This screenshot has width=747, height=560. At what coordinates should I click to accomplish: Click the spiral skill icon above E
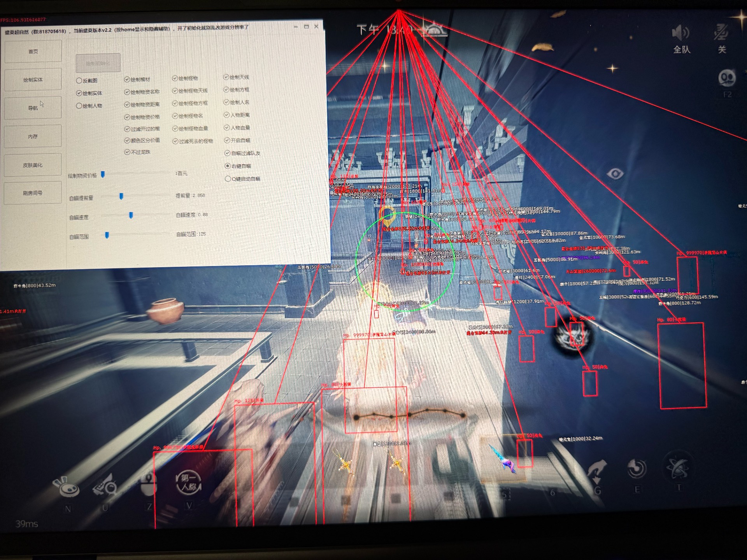point(637,469)
